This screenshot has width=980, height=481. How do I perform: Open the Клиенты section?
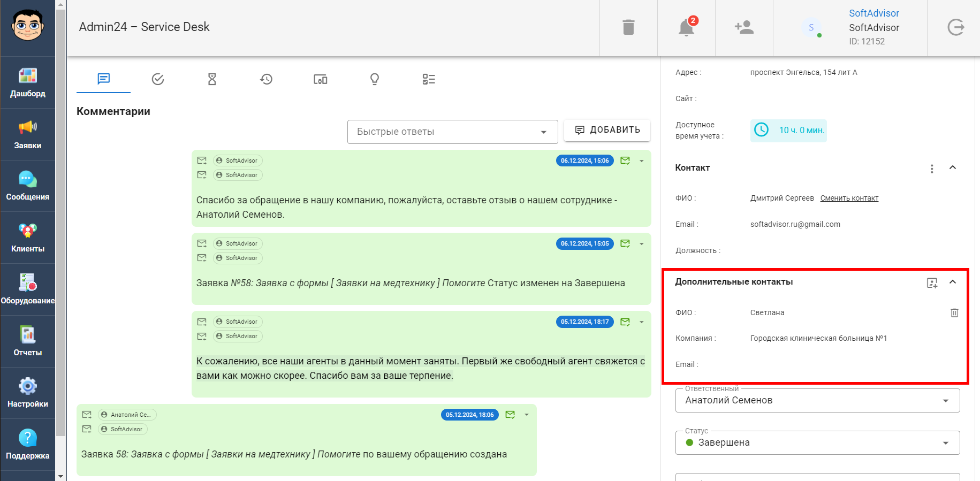[x=28, y=238]
